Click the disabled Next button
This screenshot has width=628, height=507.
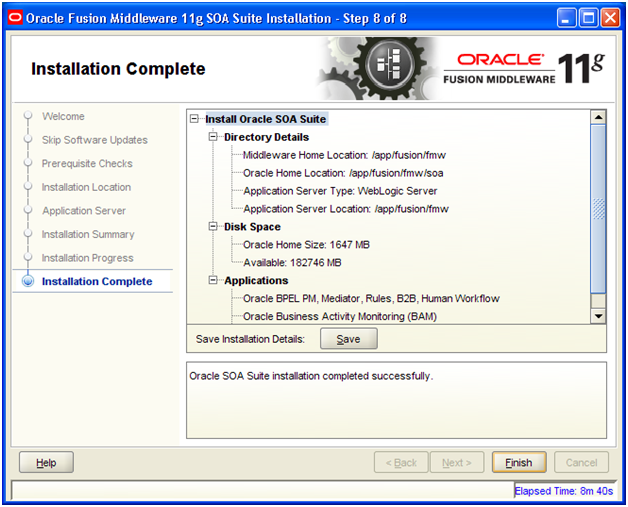click(457, 463)
